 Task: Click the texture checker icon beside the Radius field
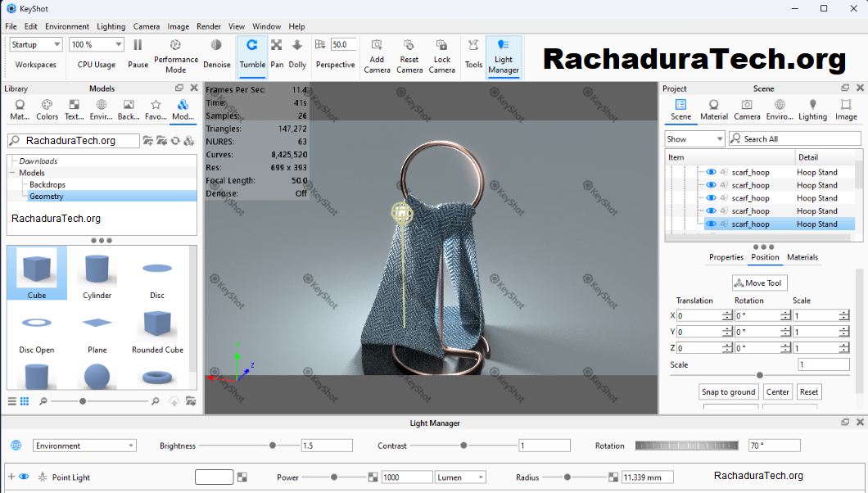613,477
